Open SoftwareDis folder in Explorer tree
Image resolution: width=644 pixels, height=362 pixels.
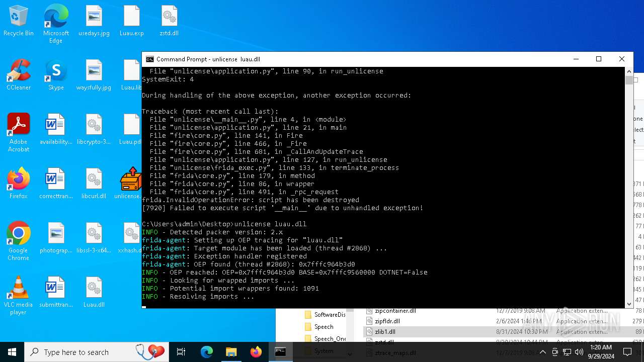[330, 315]
